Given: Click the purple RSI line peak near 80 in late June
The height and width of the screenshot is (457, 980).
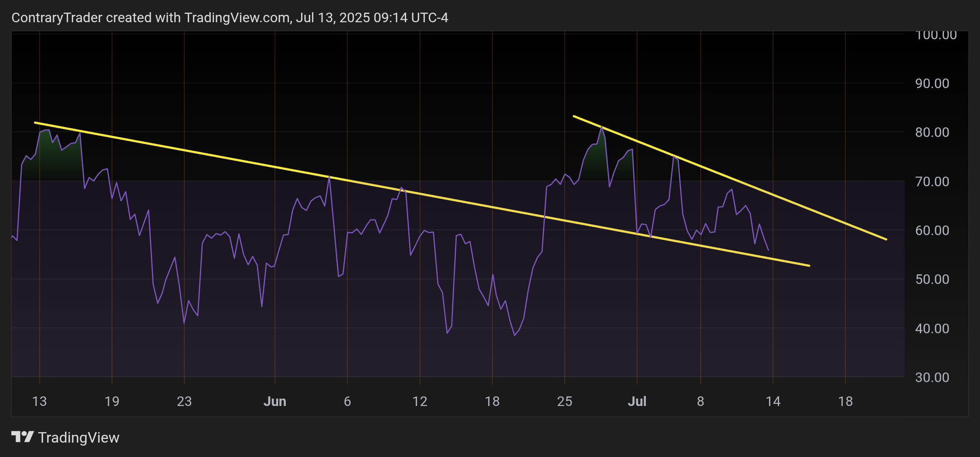Looking at the screenshot, I should click(601, 127).
